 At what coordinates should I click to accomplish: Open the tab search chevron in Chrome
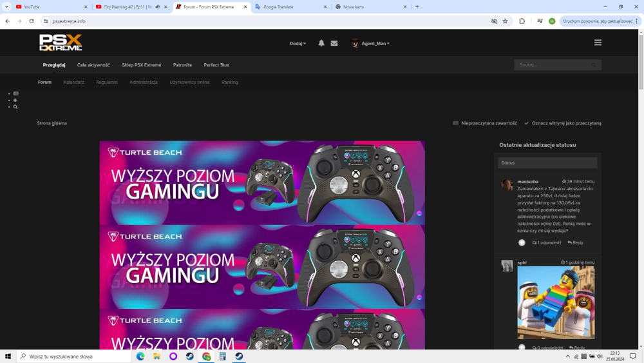click(6, 6)
